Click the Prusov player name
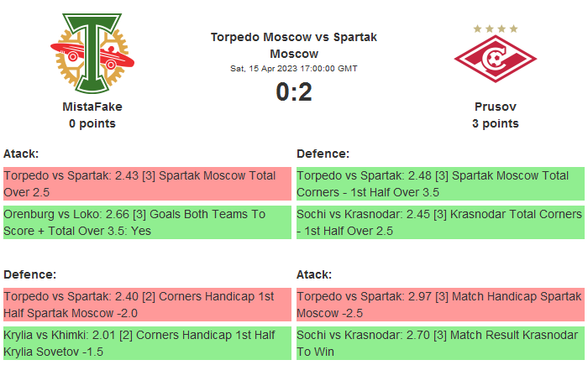588x386 pixels. [x=495, y=107]
